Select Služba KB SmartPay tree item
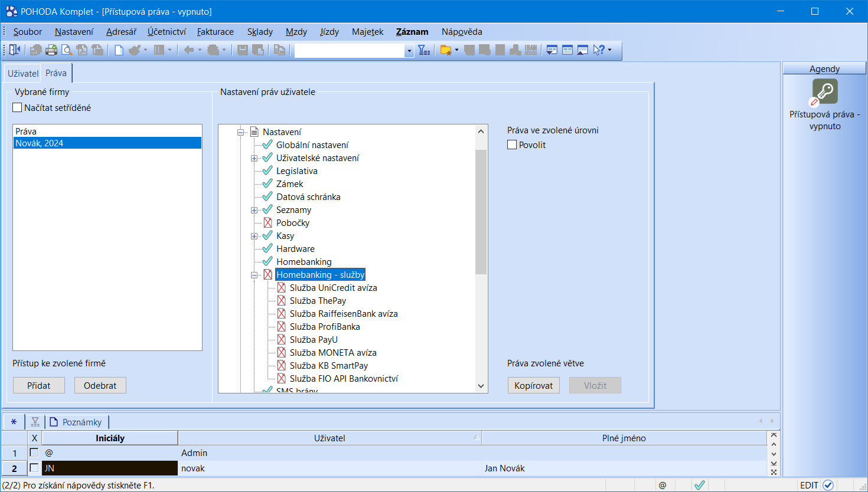Viewport: 868px width, 492px height. click(x=329, y=366)
